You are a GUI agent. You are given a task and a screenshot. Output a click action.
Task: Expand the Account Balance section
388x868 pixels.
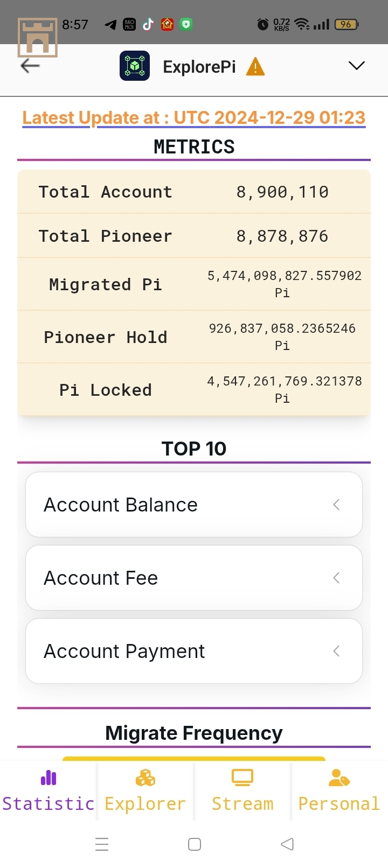click(x=194, y=505)
